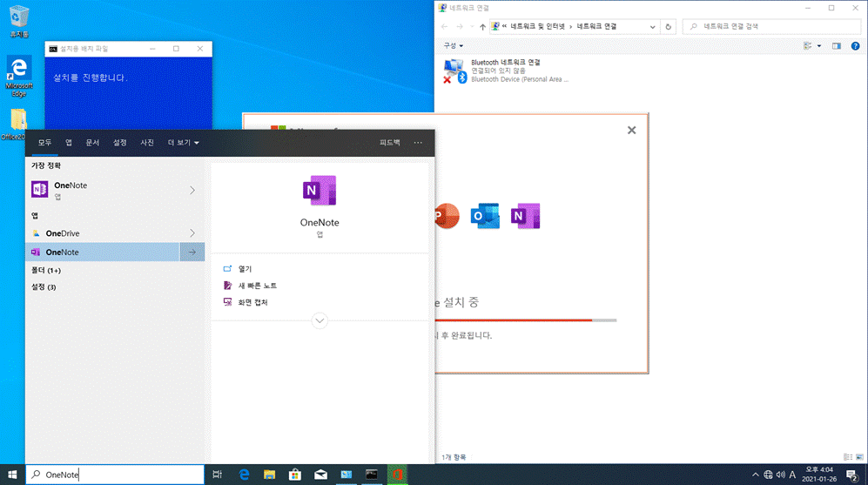Toggle the IME language indicator A
This screenshot has width=868, height=485.
tap(793, 475)
